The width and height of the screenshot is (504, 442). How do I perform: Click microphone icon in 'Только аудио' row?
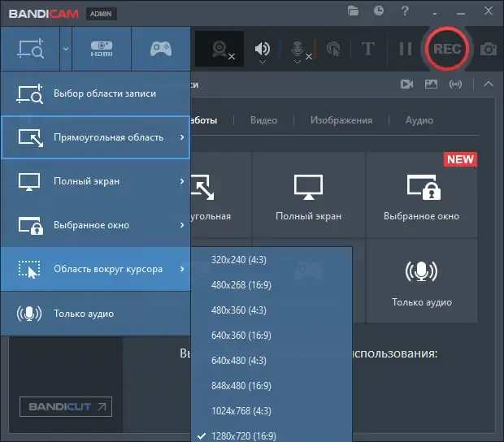(29, 314)
